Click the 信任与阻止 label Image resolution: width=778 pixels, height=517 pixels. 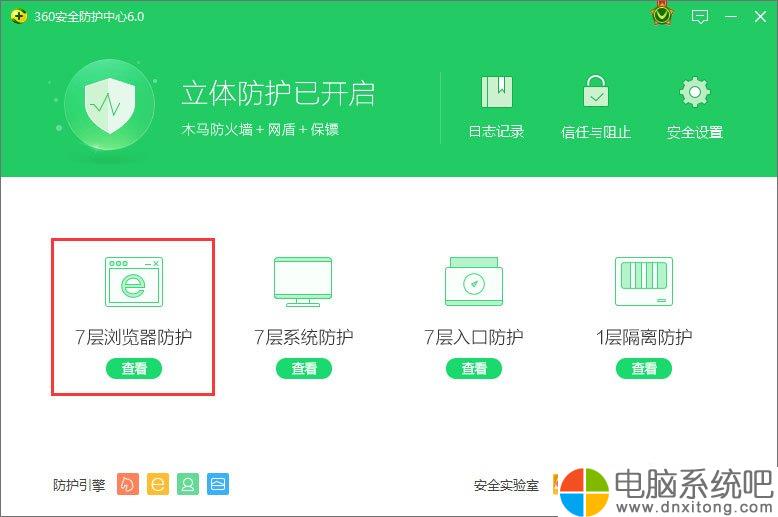point(595,132)
